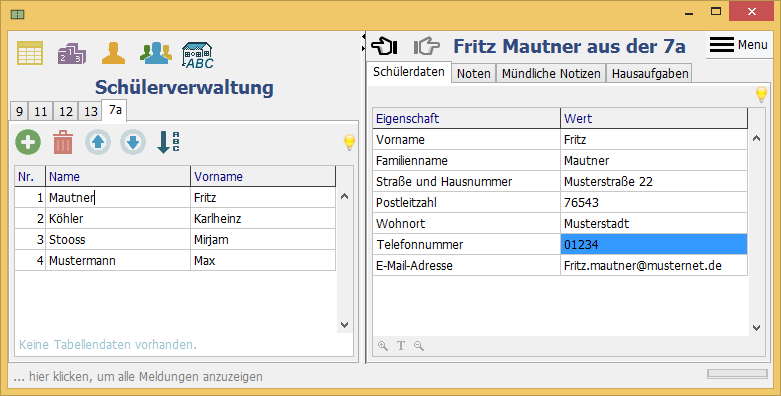The image size is (781, 396).
Task: Click status bar message to show all Meldungen
Action: point(138,377)
